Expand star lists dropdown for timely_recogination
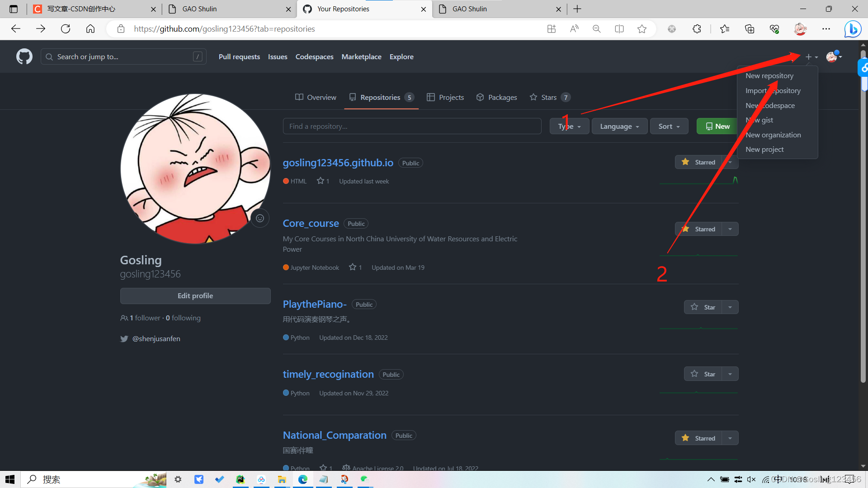This screenshot has height=488, width=868. (730, 374)
